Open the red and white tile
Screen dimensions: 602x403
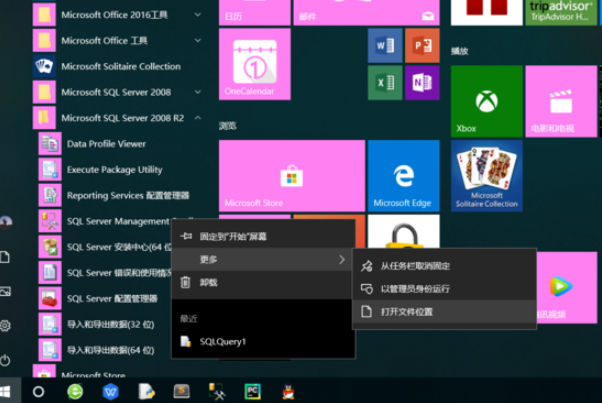[x=486, y=12]
